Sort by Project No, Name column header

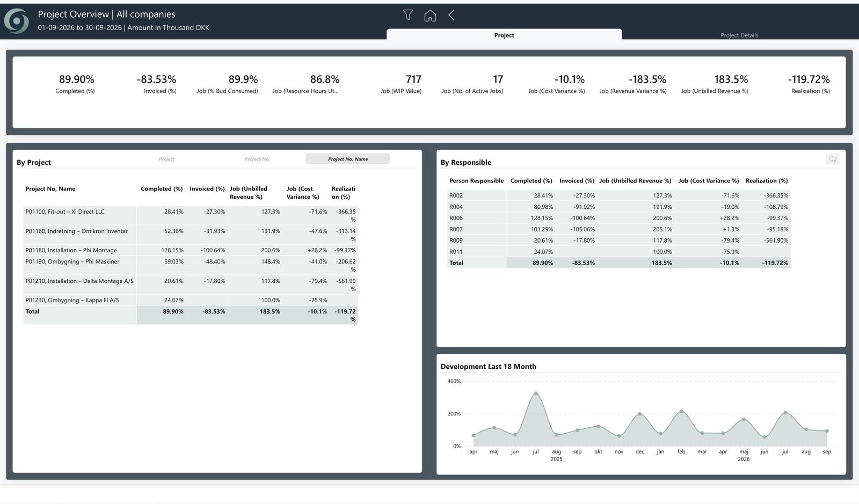click(x=50, y=189)
